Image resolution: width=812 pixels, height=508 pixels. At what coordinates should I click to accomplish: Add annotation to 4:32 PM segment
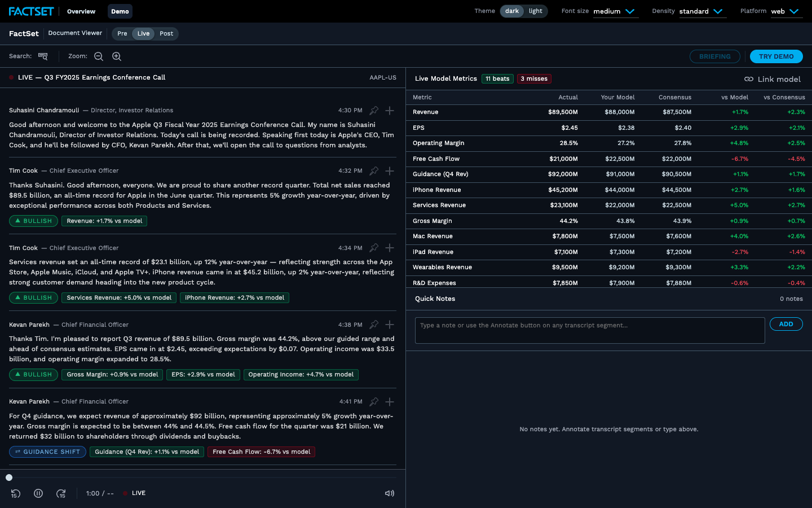pos(390,171)
